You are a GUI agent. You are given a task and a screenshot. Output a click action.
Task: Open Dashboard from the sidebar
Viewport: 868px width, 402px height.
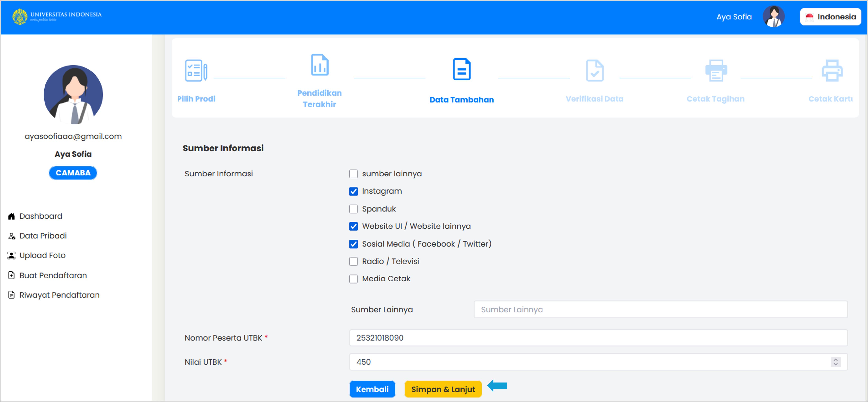point(40,216)
